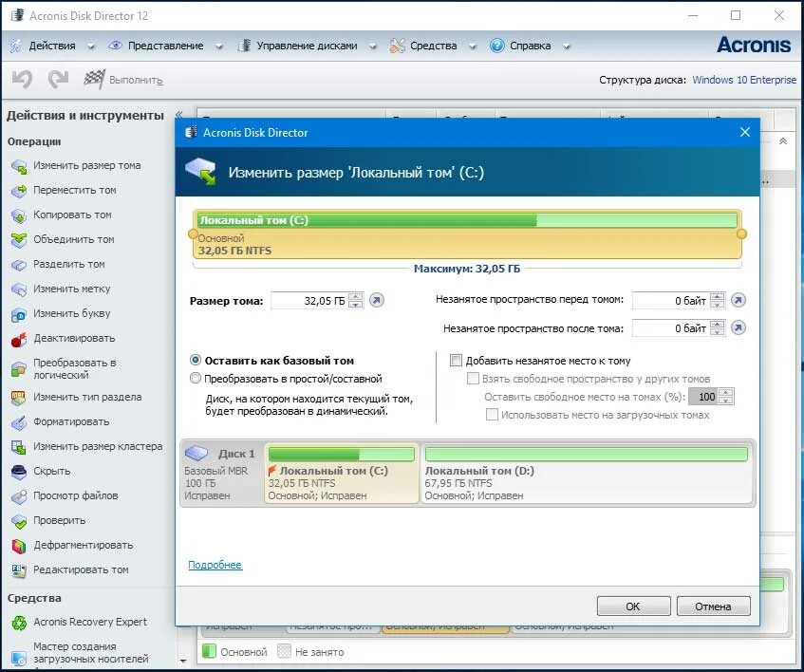Viewport: 804px width, 672px height.
Task: Select 'Оставить как базовый том' radio button
Action: (x=196, y=361)
